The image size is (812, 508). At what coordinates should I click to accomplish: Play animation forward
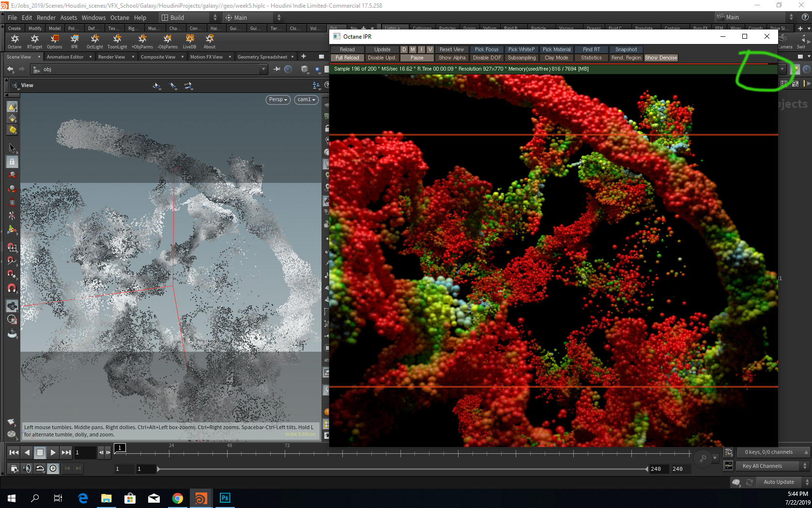point(53,453)
